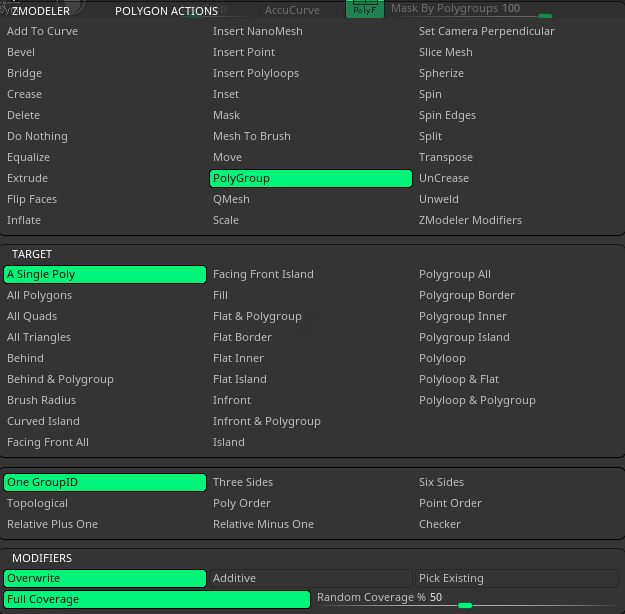The image size is (625, 614).
Task: Toggle the PolyF button at top
Action: pyautogui.click(x=365, y=9)
